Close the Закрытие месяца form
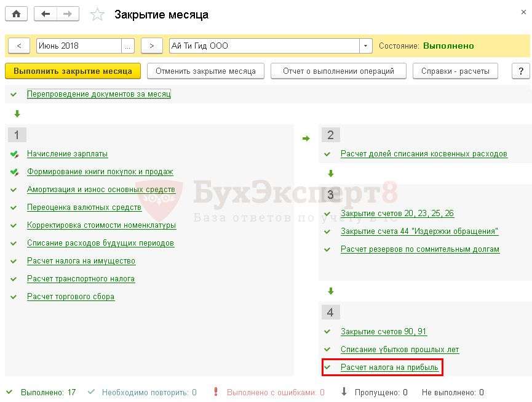Image resolution: width=532 pixels, height=402 pixels. coord(523,12)
